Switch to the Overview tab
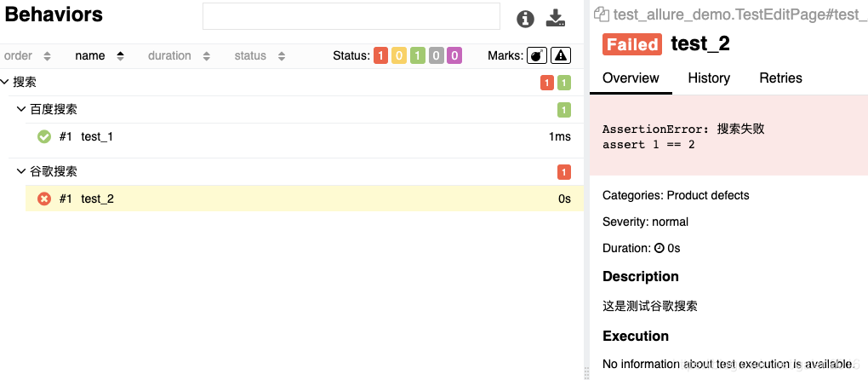The image size is (868, 380). tap(631, 78)
